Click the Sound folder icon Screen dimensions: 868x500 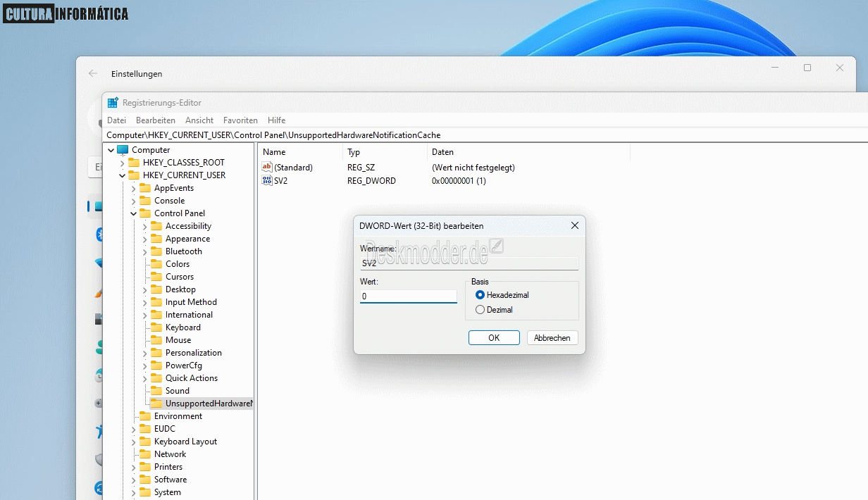pos(156,391)
